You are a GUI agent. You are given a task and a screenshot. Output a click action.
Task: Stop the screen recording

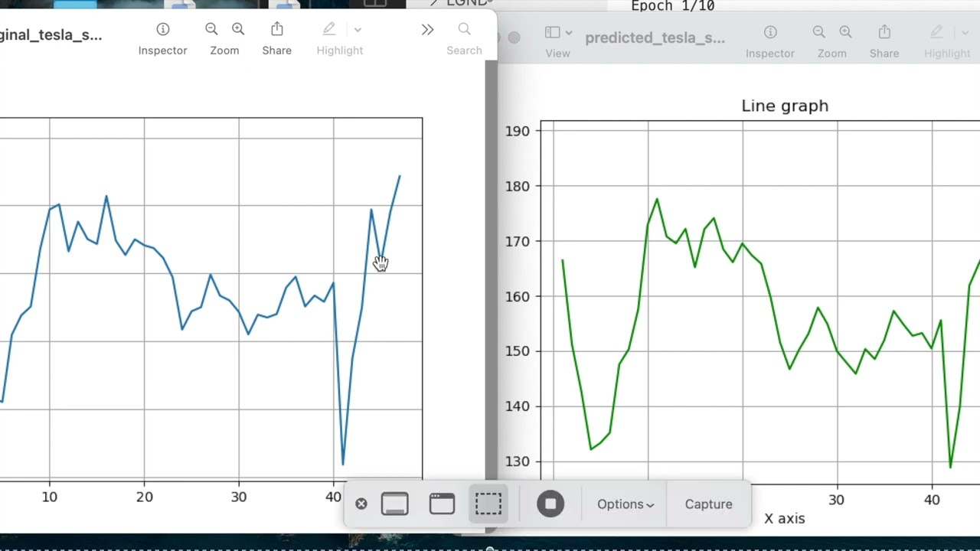pos(550,504)
